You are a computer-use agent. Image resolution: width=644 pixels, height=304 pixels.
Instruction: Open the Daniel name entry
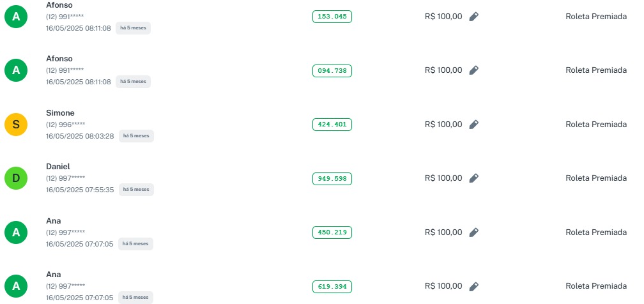point(58,167)
